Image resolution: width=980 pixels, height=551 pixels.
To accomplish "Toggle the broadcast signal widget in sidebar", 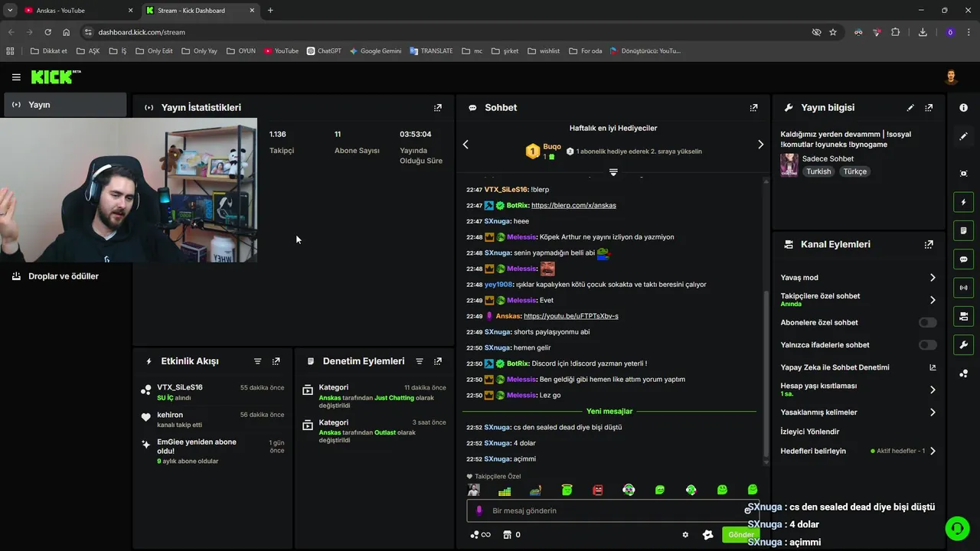I will pyautogui.click(x=963, y=288).
